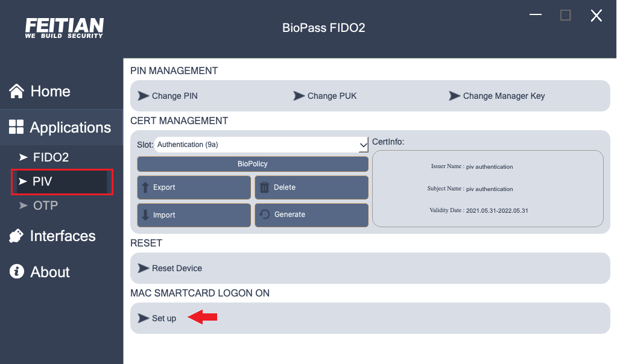This screenshot has width=617, height=364.
Task: Click the arrow icon next to Change PIN
Action: tap(143, 96)
